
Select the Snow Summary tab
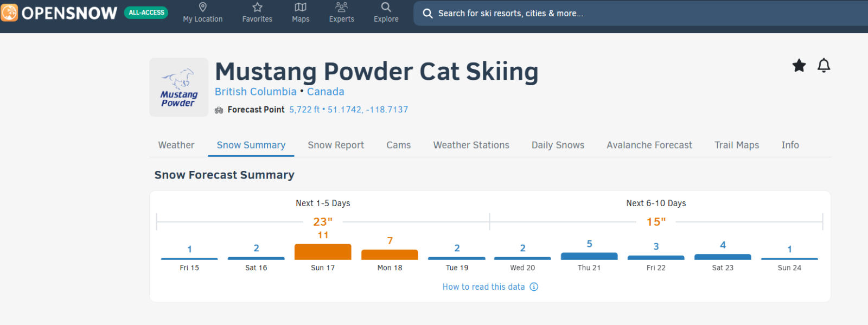coord(251,145)
